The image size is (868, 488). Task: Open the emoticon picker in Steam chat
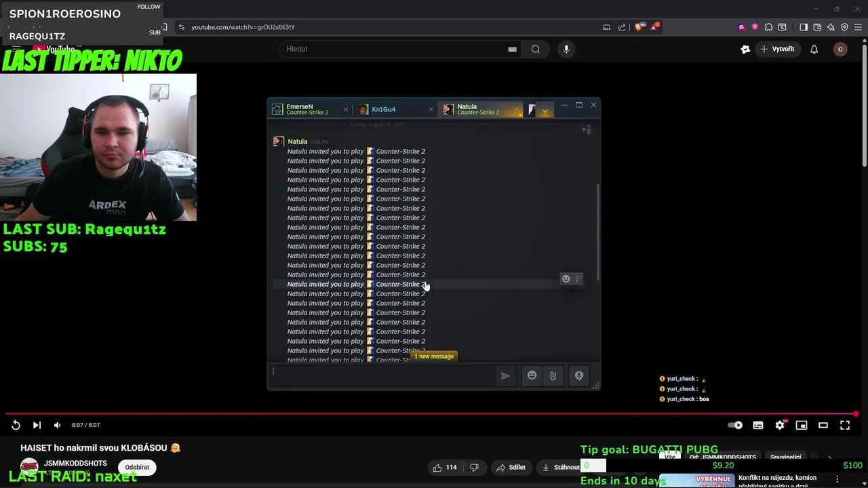click(532, 375)
